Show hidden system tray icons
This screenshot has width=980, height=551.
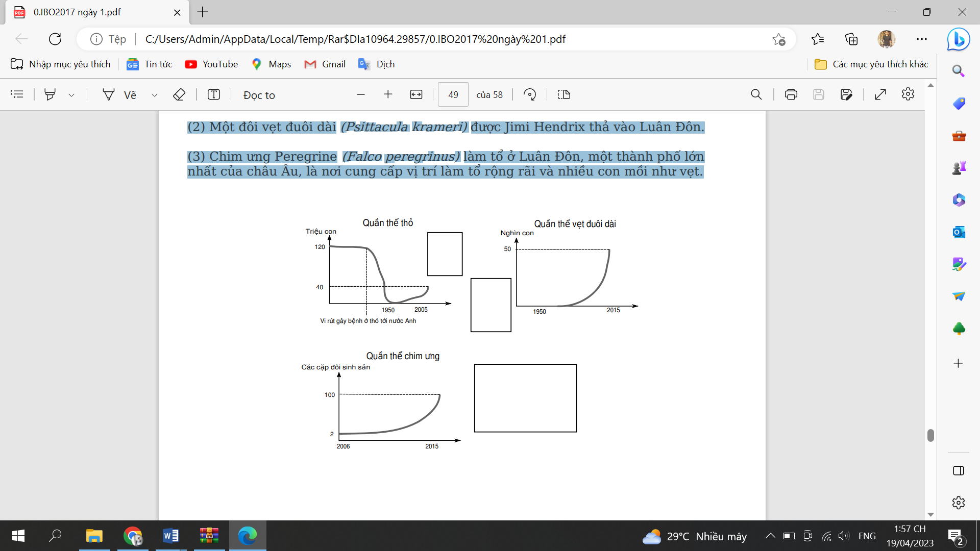[770, 536]
